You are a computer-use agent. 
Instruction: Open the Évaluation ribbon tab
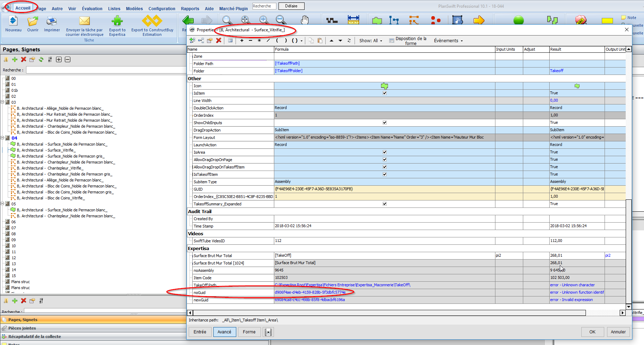(92, 9)
